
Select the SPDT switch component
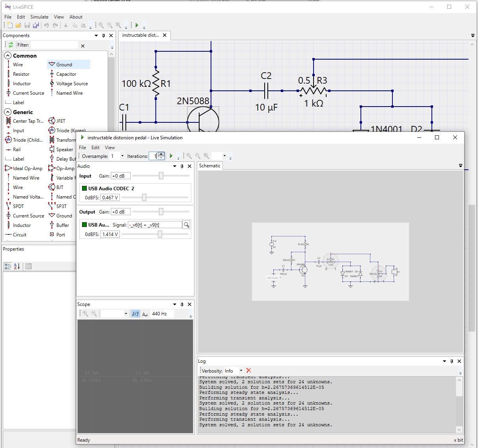18,206
